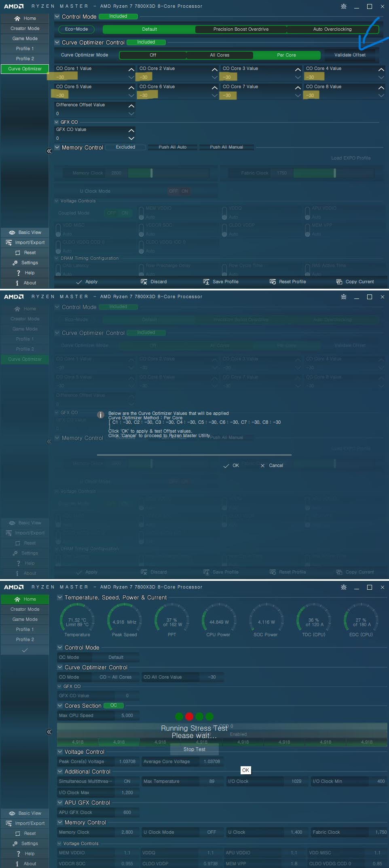Select Eco-Mode in the top window
Image resolution: width=389 pixels, height=868 pixels.
tap(76, 29)
